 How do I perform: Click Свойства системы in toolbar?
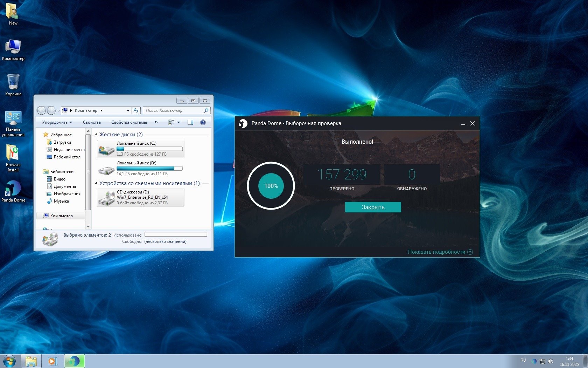pyautogui.click(x=129, y=122)
